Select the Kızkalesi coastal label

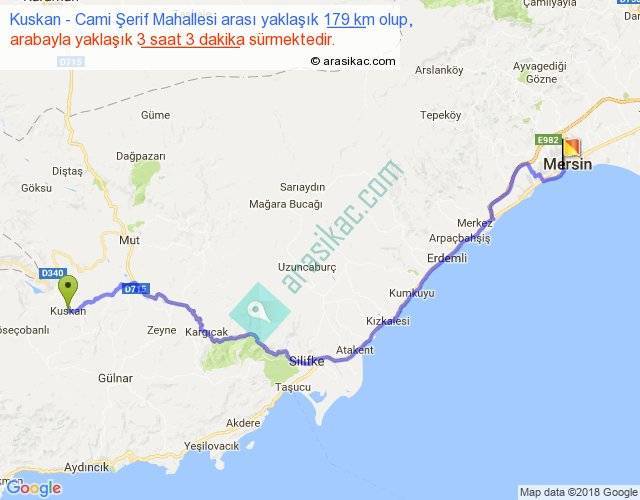coord(388,321)
